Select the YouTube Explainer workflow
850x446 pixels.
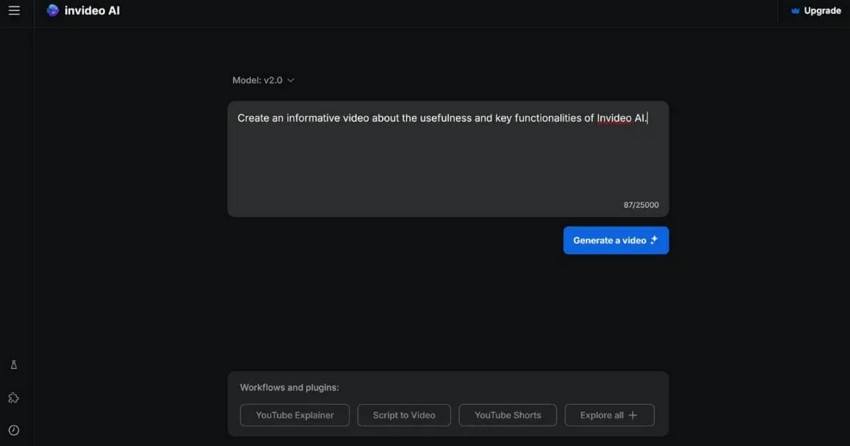(x=295, y=415)
